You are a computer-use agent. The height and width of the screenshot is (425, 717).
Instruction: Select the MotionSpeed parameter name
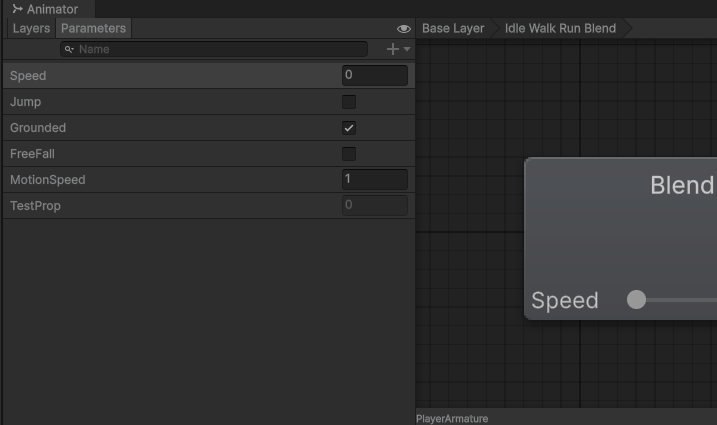click(x=48, y=180)
